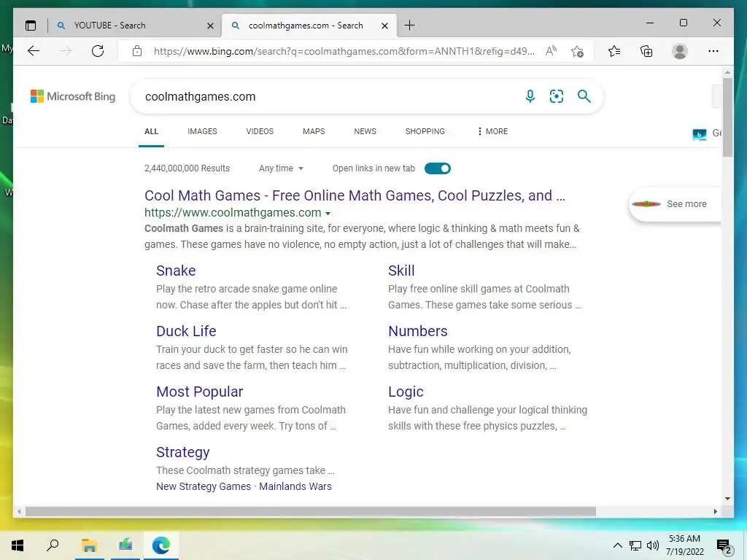Open the Strategy sitelink
Viewport: 747px width, 560px height.
click(x=183, y=452)
